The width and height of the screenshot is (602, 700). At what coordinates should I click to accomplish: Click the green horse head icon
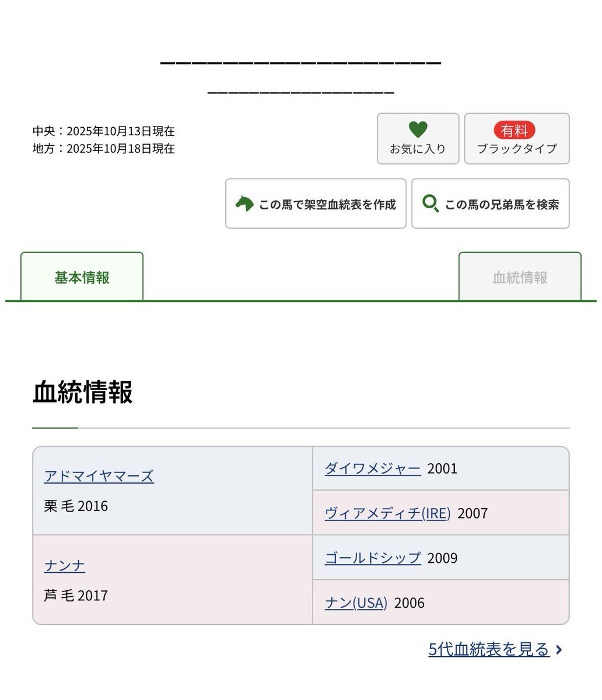click(x=244, y=204)
